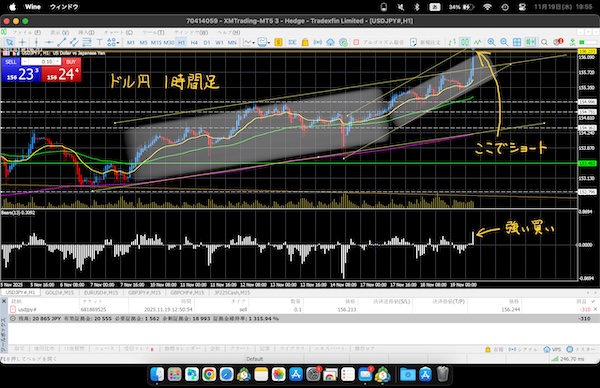
Task: Open the VPS cloud icon in toolbar
Action: coord(330,42)
